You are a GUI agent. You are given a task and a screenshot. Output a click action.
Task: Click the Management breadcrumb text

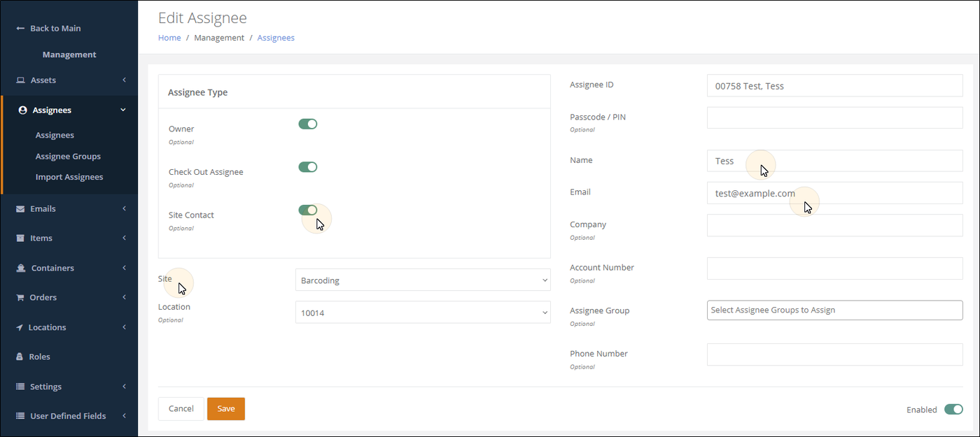pos(219,38)
